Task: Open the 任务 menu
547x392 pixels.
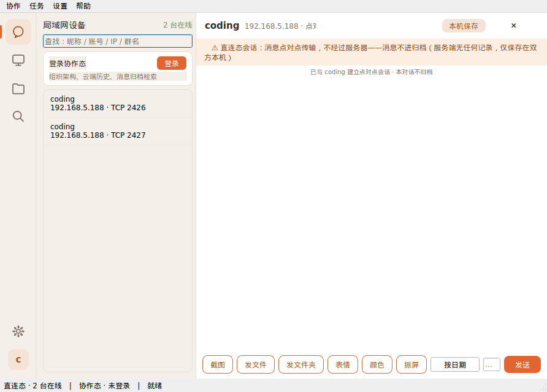Action: (x=37, y=6)
